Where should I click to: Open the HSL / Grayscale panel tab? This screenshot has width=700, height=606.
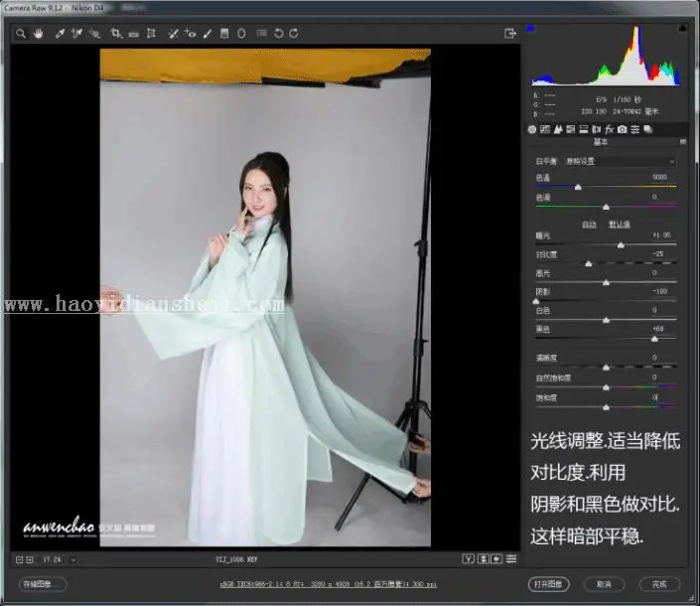(571, 129)
